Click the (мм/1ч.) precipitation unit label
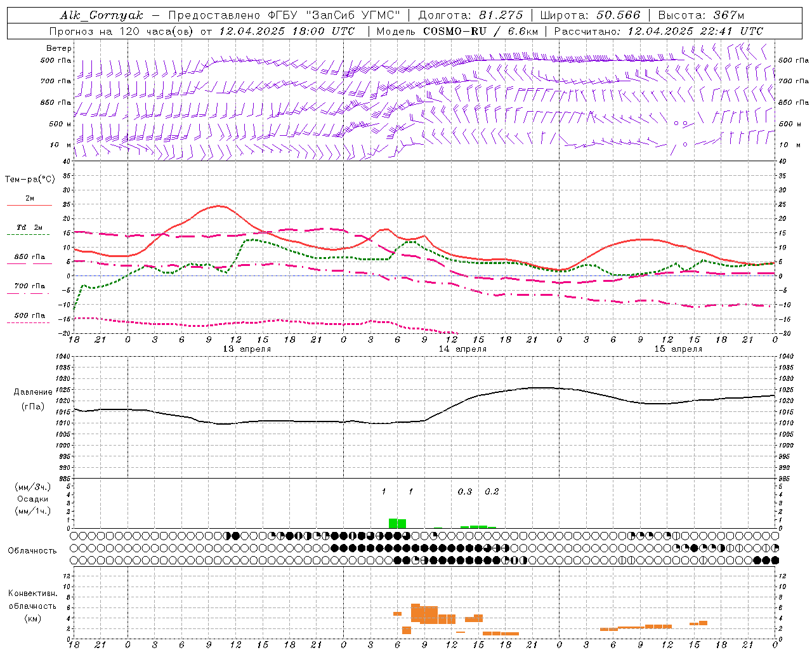 33,511
